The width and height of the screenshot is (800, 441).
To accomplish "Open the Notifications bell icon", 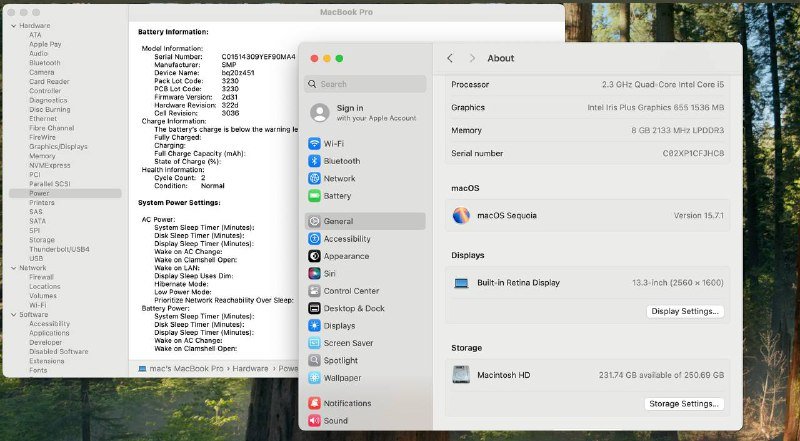I will [x=314, y=403].
